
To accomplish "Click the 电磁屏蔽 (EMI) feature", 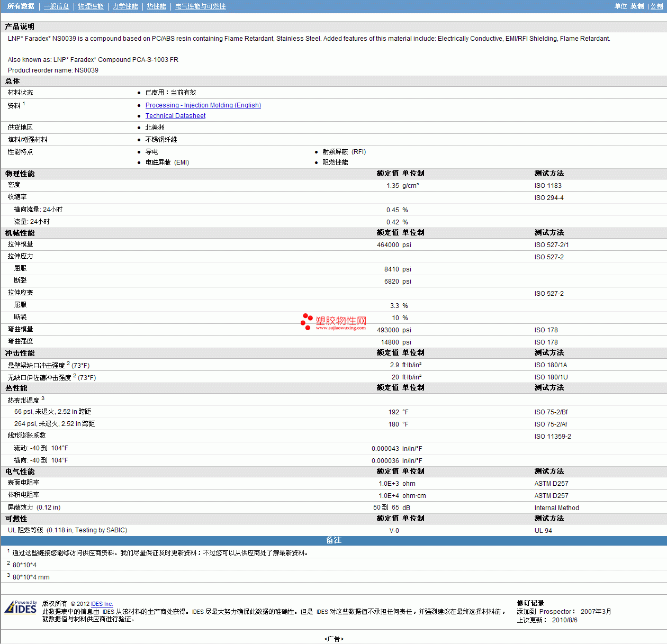I will pos(167,162).
